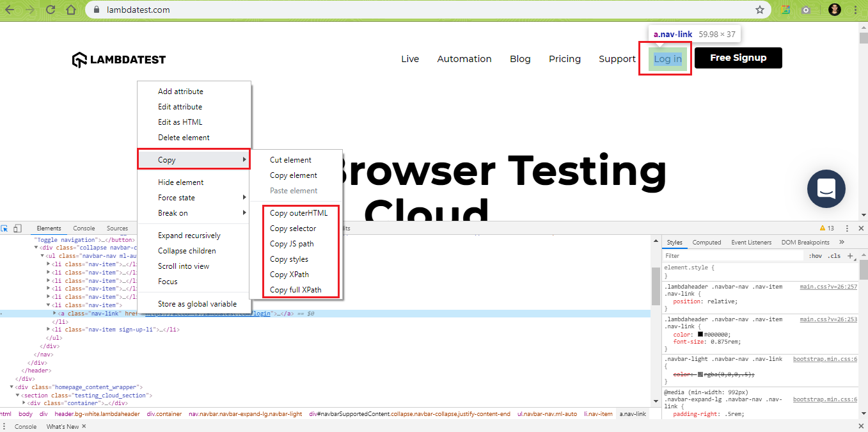Close the DevTools panel
Image resolution: width=868 pixels, height=432 pixels.
click(x=861, y=228)
